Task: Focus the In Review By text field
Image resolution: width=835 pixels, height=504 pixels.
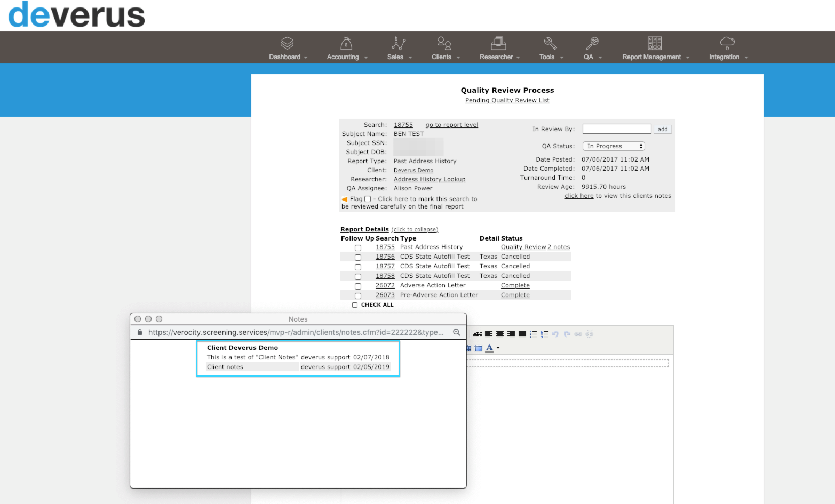Action: coord(617,129)
